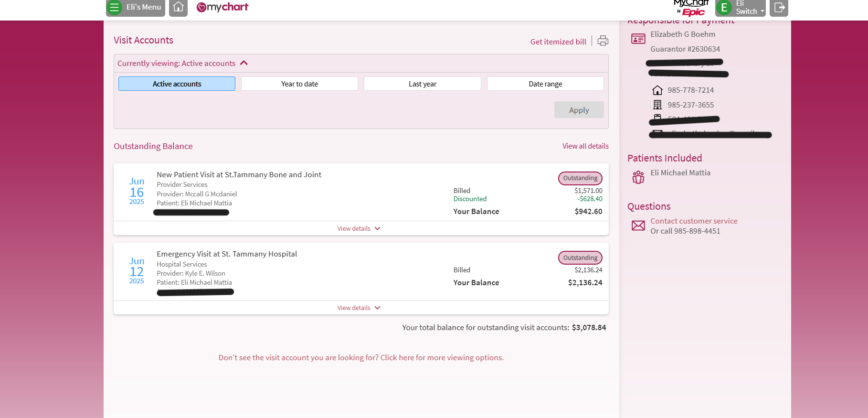Select the Year to date filter
868x418 pixels.
tap(299, 84)
